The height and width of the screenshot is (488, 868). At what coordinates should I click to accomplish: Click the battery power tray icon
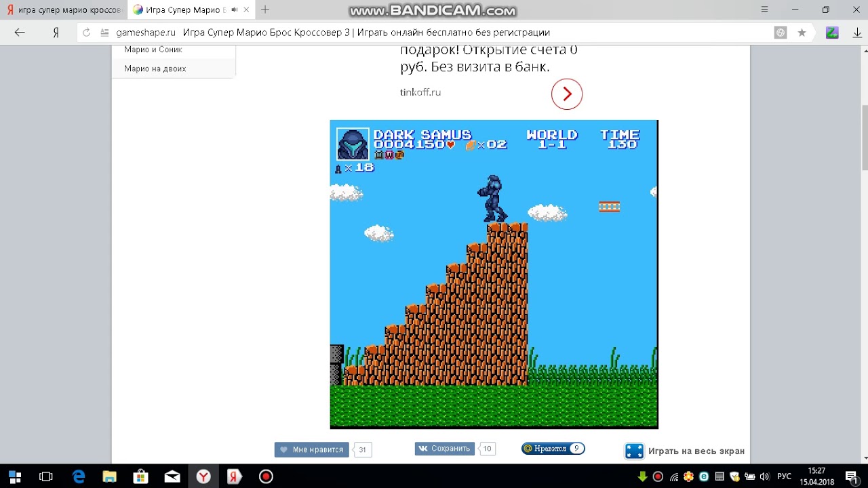(750, 476)
